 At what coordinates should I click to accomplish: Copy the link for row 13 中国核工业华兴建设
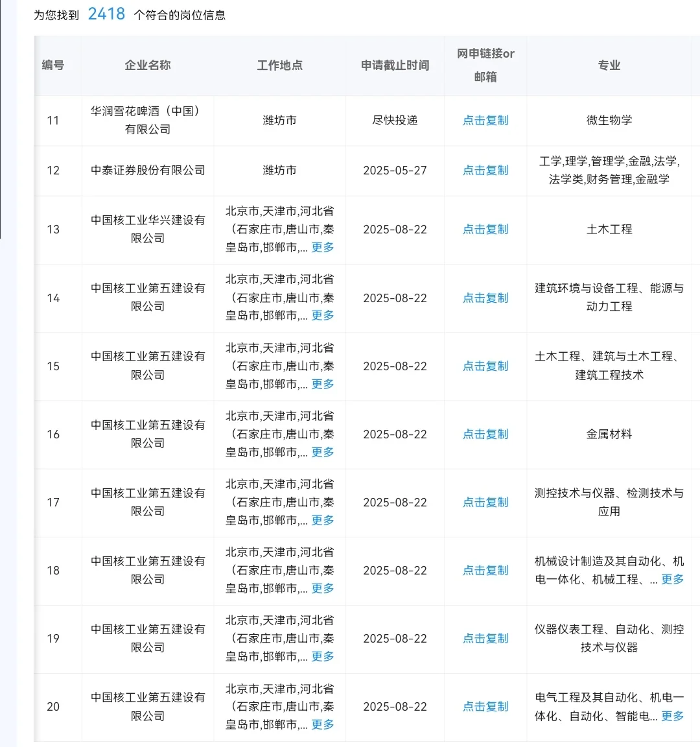point(485,229)
